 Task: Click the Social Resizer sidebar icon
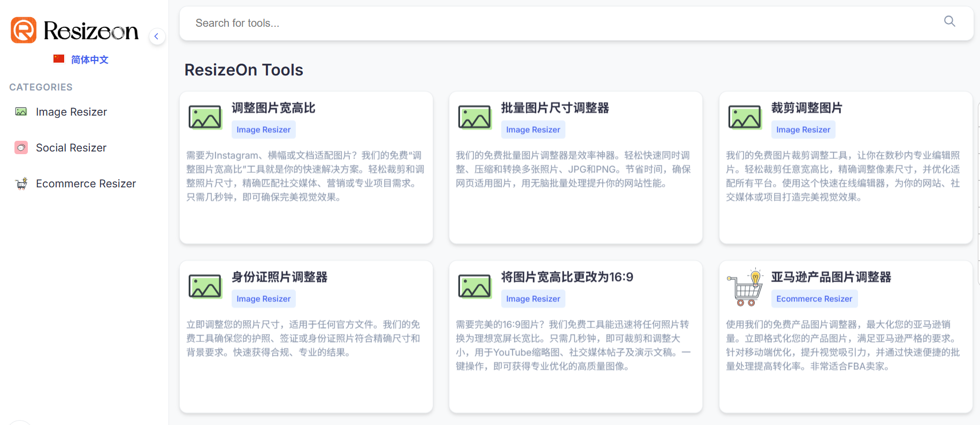(21, 147)
